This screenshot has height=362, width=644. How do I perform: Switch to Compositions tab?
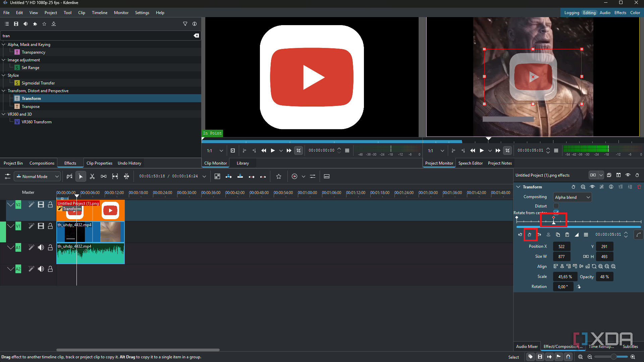[42, 163]
